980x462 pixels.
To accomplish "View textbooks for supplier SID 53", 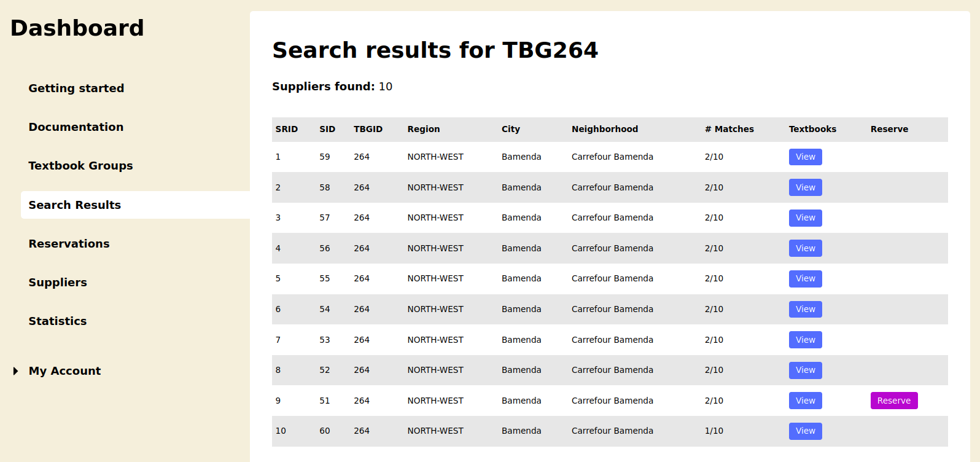I will click(805, 340).
